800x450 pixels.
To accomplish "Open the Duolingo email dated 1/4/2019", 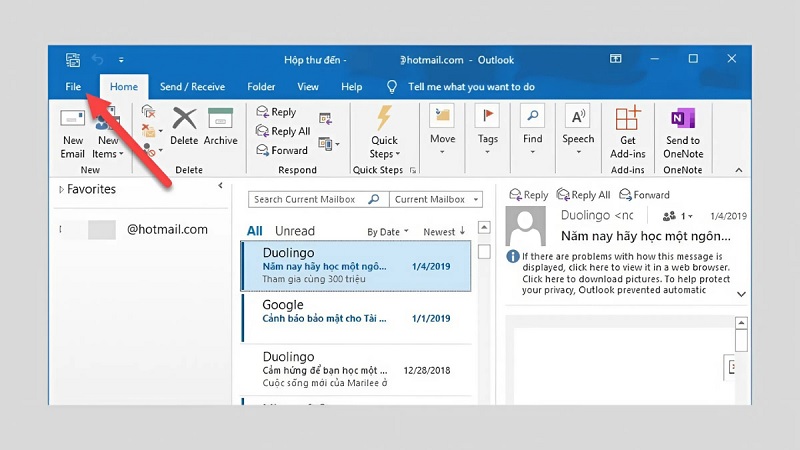I will coord(356,266).
